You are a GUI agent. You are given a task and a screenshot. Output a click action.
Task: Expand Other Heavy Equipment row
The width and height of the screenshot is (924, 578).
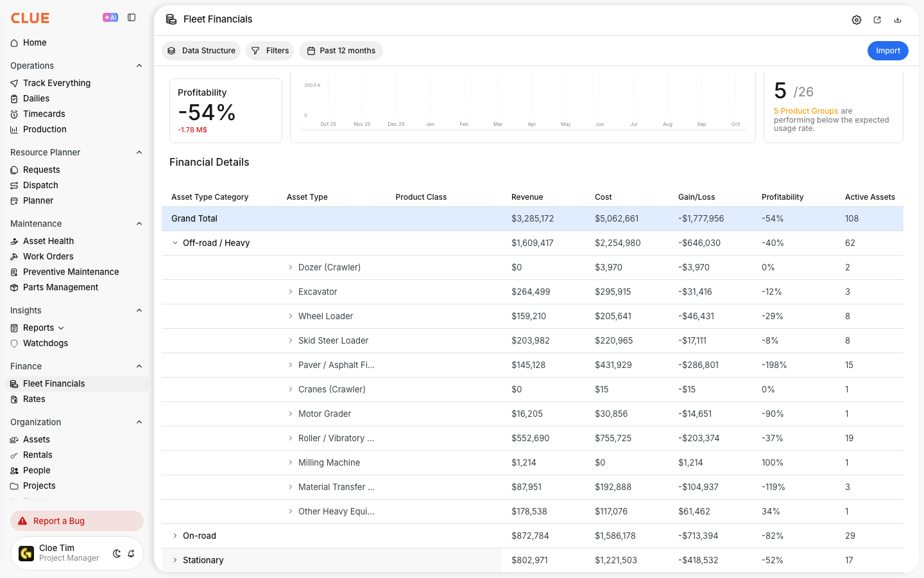click(x=290, y=511)
